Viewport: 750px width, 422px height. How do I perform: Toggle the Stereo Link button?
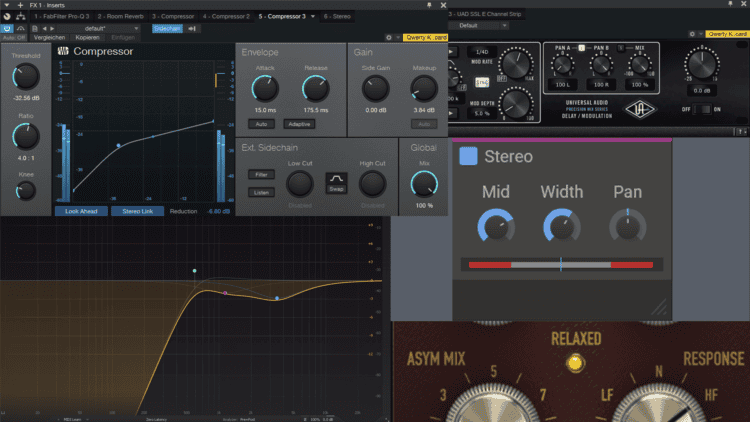click(138, 211)
